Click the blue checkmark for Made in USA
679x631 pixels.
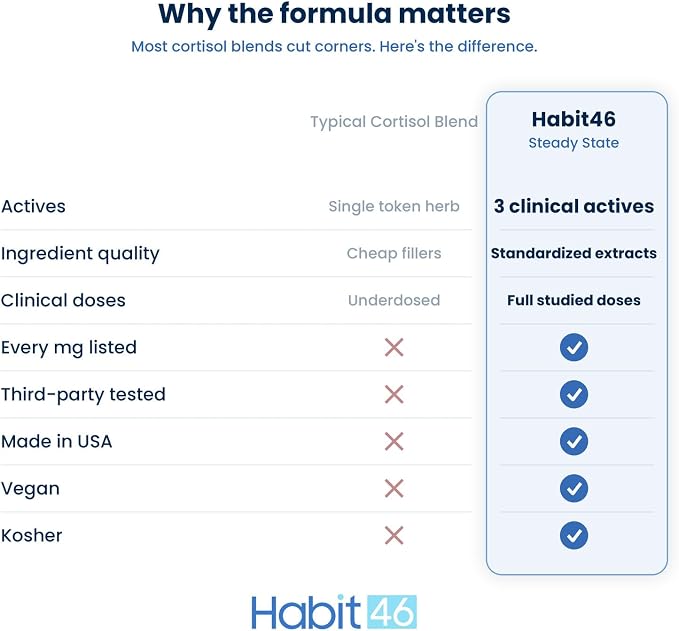573,441
